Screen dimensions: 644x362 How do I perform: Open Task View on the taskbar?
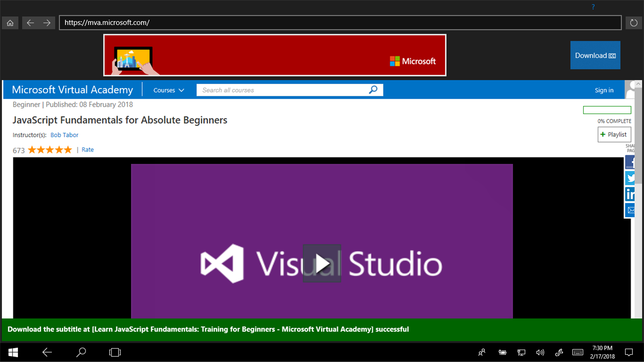[115, 352]
